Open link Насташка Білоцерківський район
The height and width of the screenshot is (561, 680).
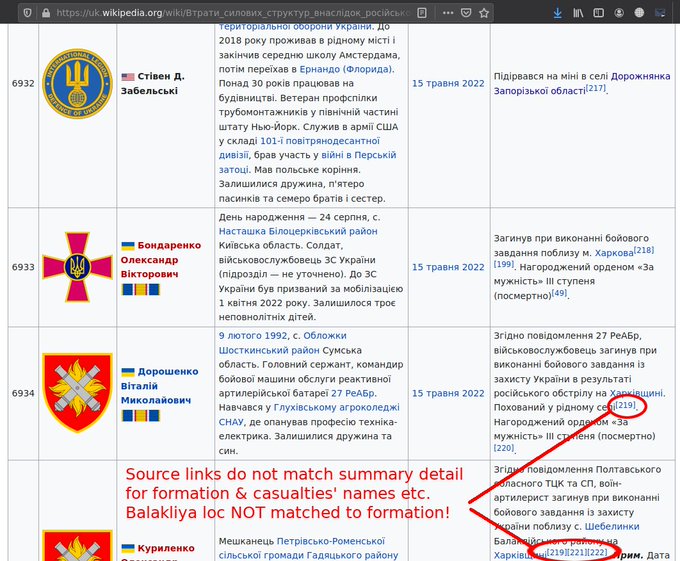click(298, 231)
